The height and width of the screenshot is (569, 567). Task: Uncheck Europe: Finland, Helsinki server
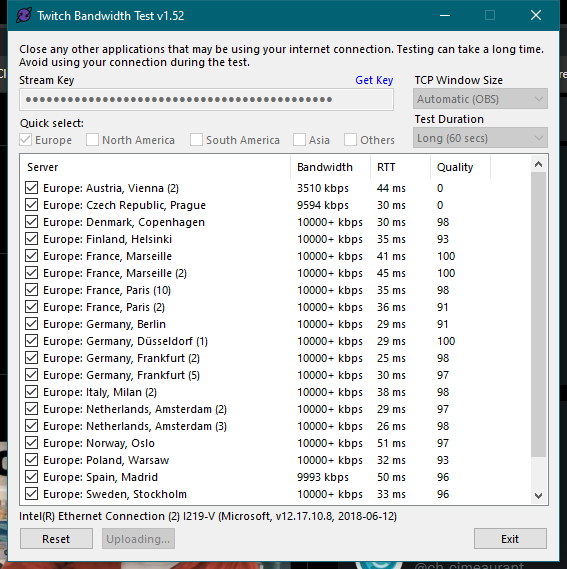(x=32, y=239)
